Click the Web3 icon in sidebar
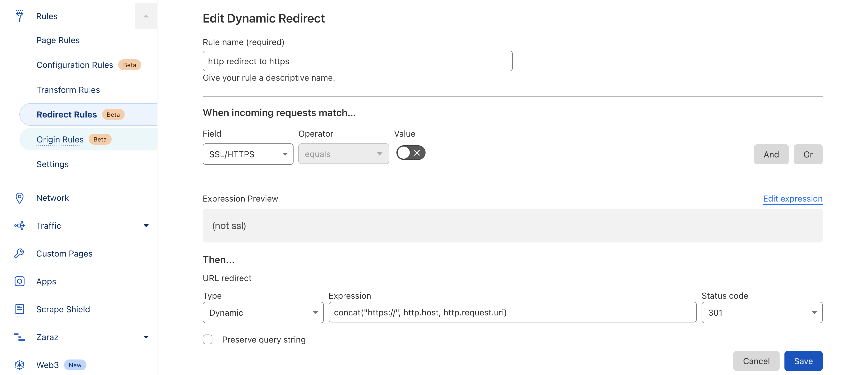Image resolution: width=868 pixels, height=375 pixels. [x=20, y=365]
